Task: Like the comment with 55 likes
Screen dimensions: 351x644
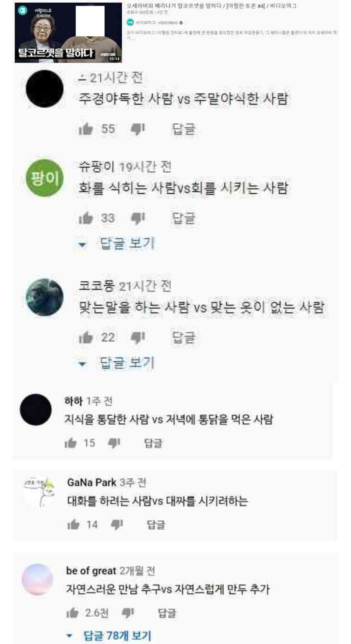Action: [x=86, y=129]
